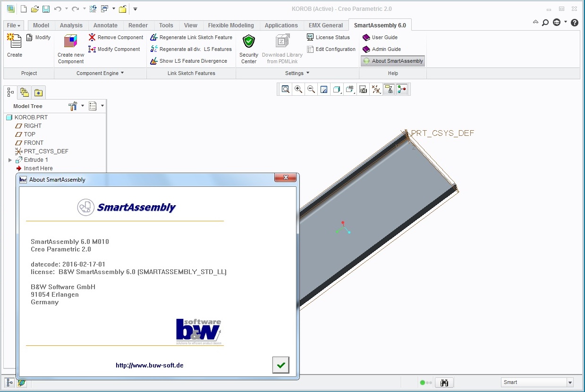Open the Favorites navigator tab
The width and height of the screenshot is (585, 392).
pos(38,92)
